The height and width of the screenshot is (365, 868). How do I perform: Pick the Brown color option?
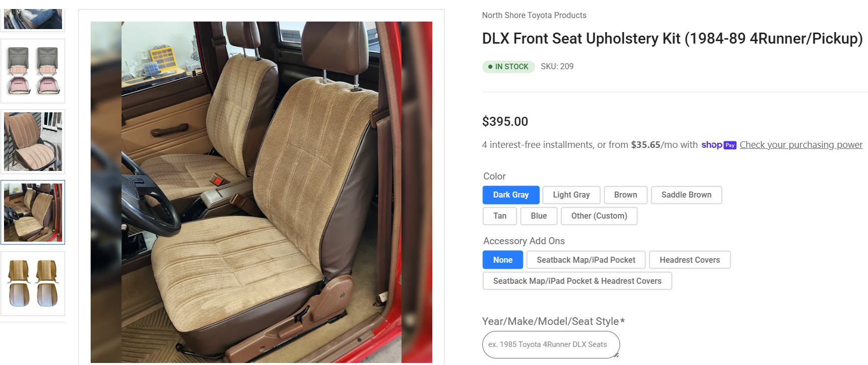[x=626, y=195]
